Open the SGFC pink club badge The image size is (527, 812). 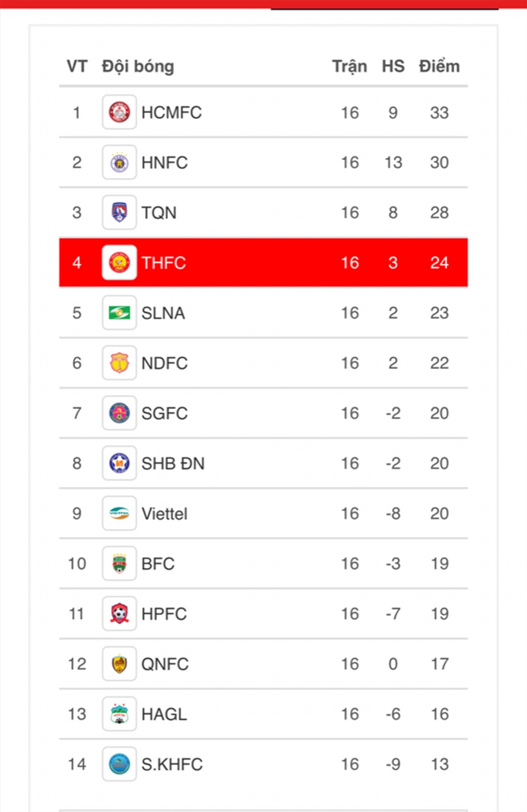point(119,413)
